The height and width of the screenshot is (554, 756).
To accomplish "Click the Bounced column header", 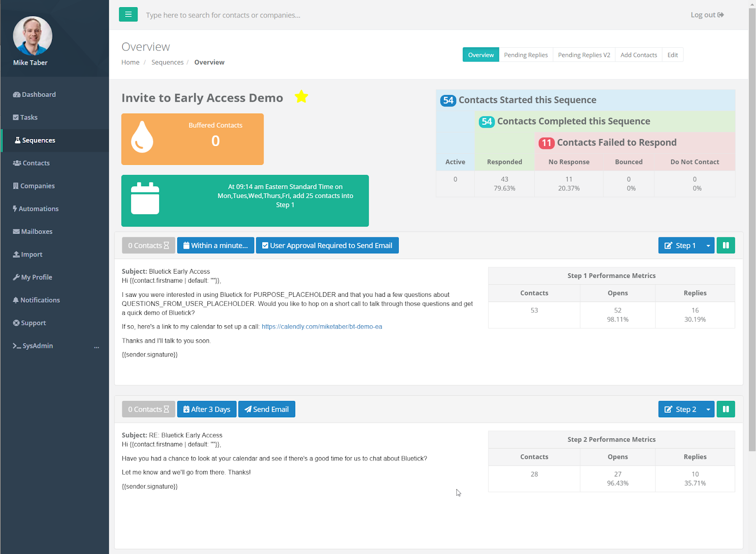I will (x=629, y=162).
